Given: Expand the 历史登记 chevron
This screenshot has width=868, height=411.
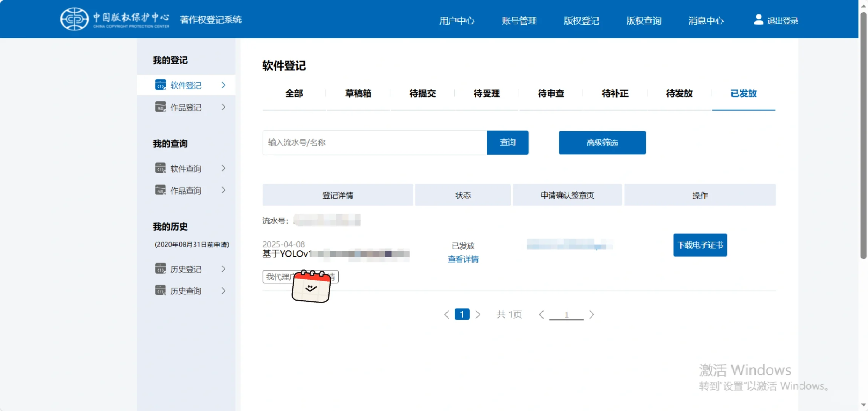Looking at the screenshot, I should pyautogui.click(x=223, y=269).
